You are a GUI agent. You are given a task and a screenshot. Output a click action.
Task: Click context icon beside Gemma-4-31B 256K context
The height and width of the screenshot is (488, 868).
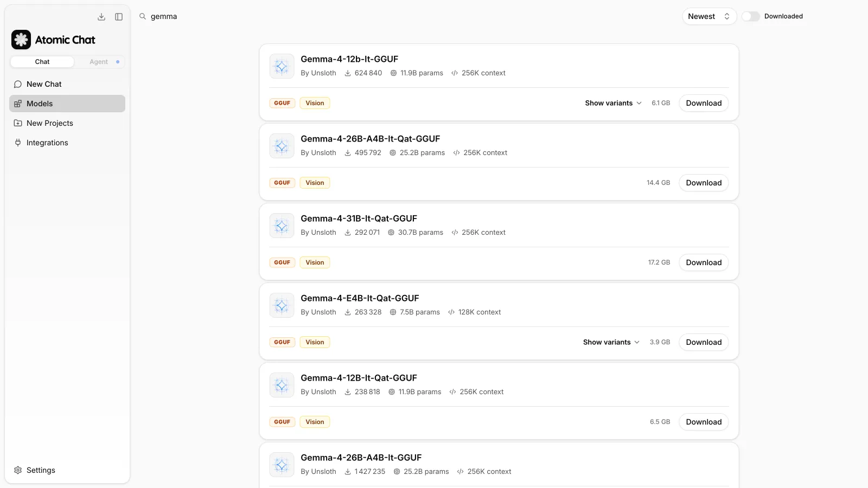(455, 233)
